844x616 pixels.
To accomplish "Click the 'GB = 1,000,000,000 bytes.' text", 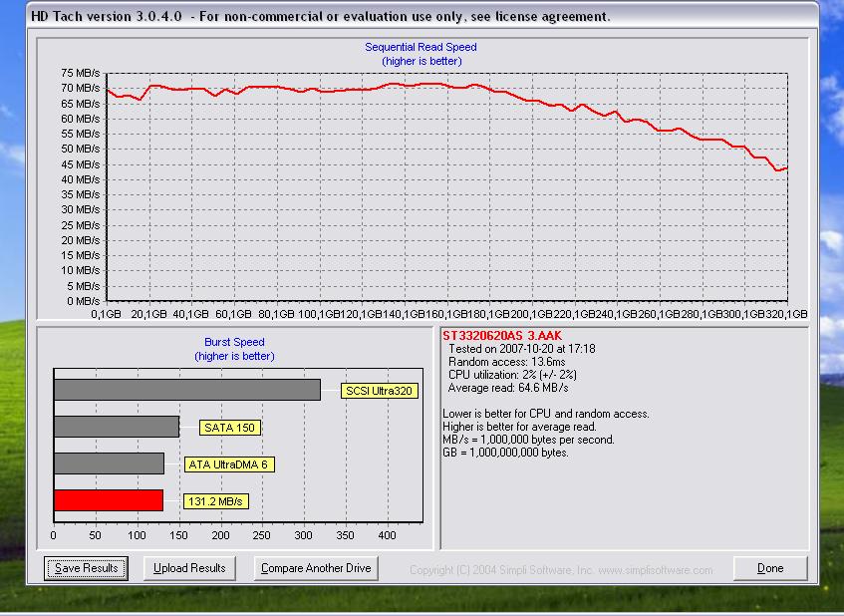I will point(505,453).
